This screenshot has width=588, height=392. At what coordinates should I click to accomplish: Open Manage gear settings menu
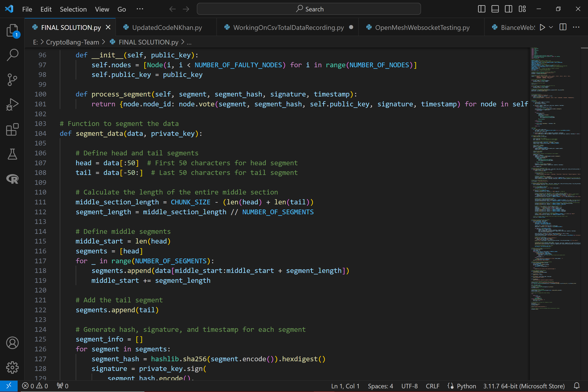[12, 367]
